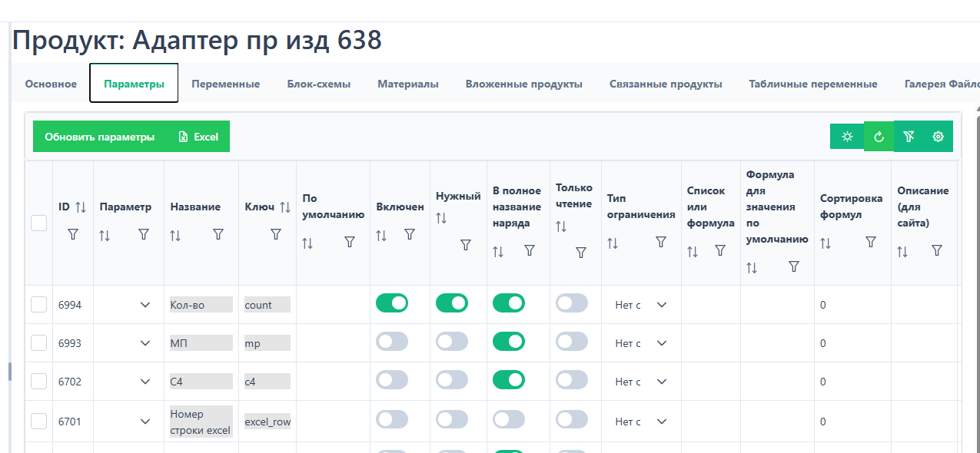Open Тип ограничения dropdown for row 6993

click(x=661, y=343)
